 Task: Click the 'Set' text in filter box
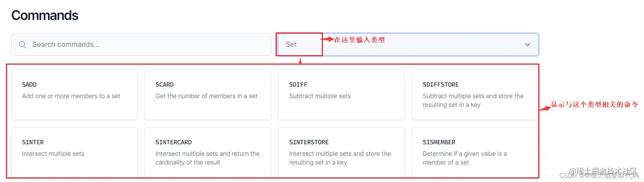click(291, 44)
